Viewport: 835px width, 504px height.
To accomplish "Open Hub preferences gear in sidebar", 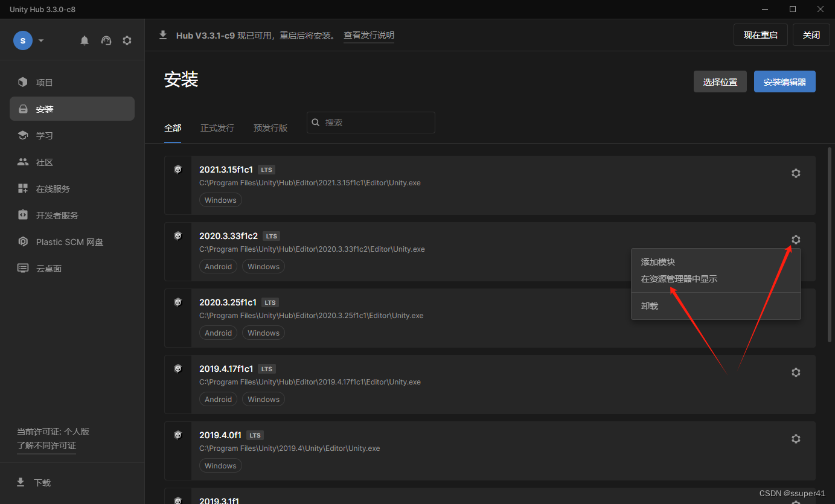I will pos(127,40).
